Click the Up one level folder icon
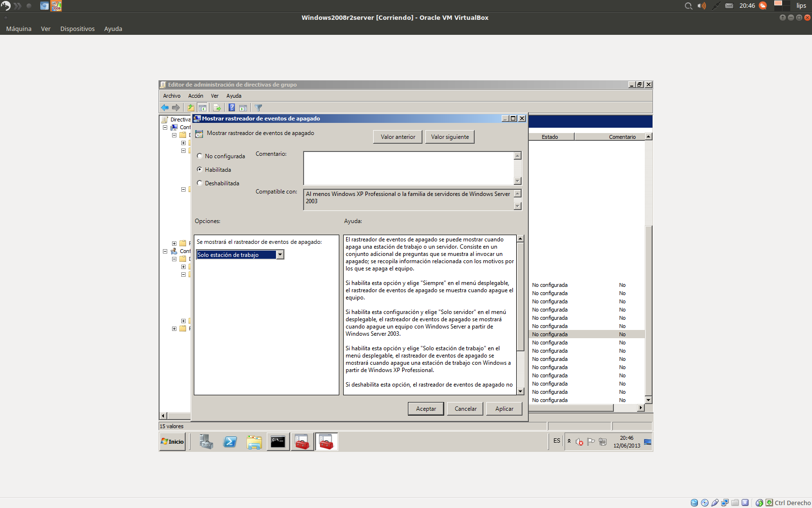The width and height of the screenshot is (812, 508). 191,107
